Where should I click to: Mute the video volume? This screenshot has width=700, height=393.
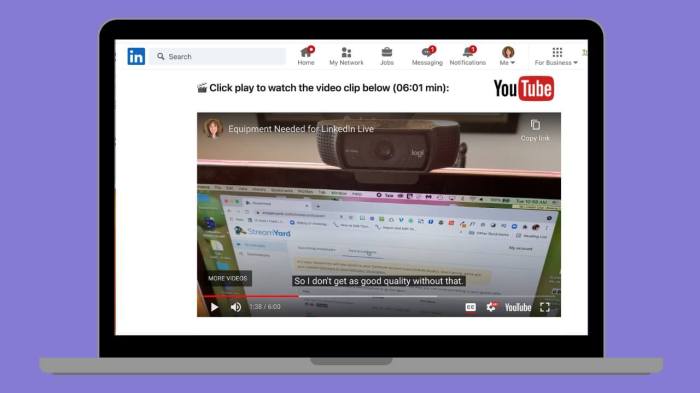click(236, 307)
